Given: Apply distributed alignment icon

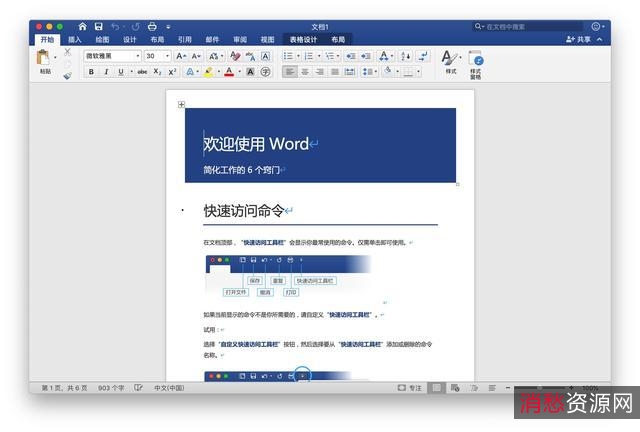Looking at the screenshot, I should point(350,72).
